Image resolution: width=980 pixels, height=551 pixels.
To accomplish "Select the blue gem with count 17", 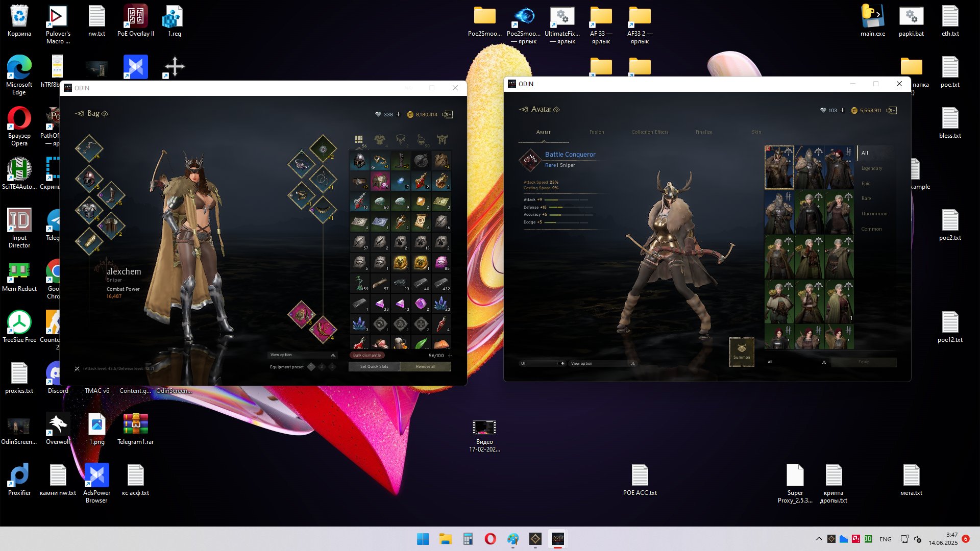I will pos(400,181).
